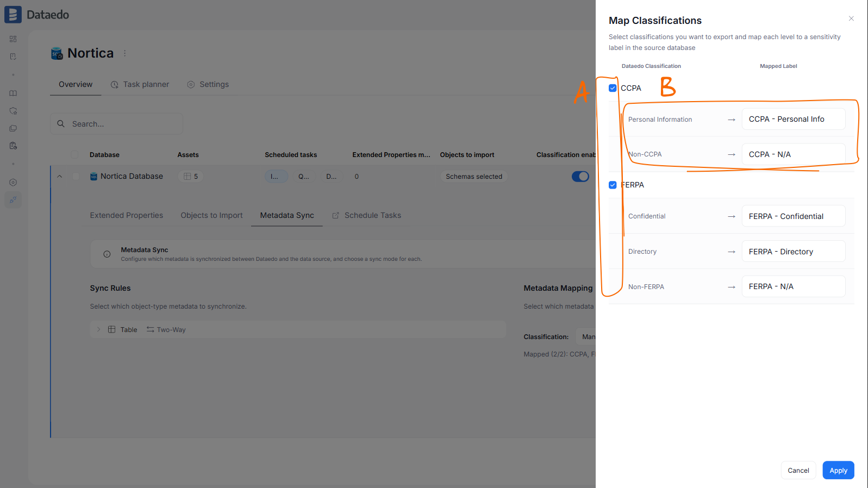Close the Map Classifications panel with X
The width and height of the screenshot is (868, 488).
tap(851, 18)
